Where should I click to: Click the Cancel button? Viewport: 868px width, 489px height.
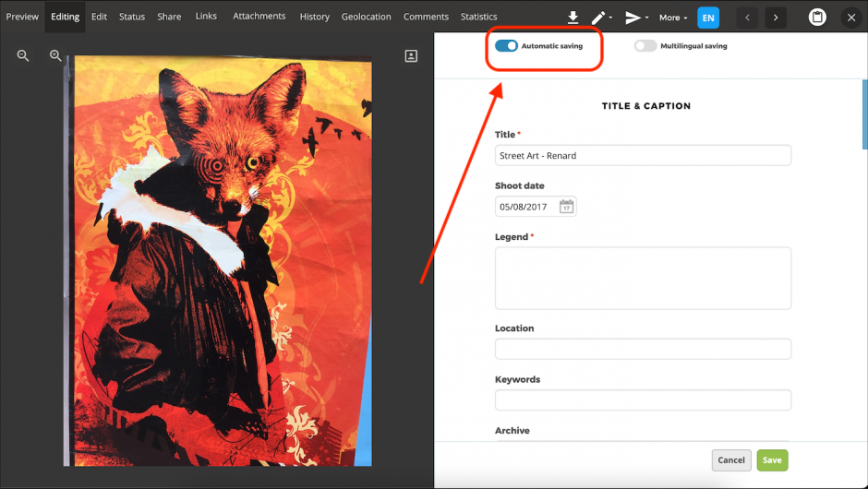point(731,460)
